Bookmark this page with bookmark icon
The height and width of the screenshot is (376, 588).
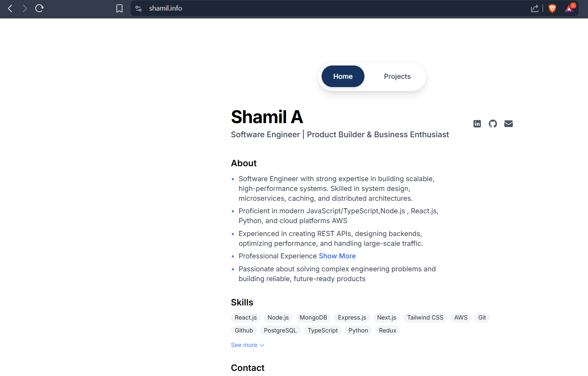tap(120, 8)
